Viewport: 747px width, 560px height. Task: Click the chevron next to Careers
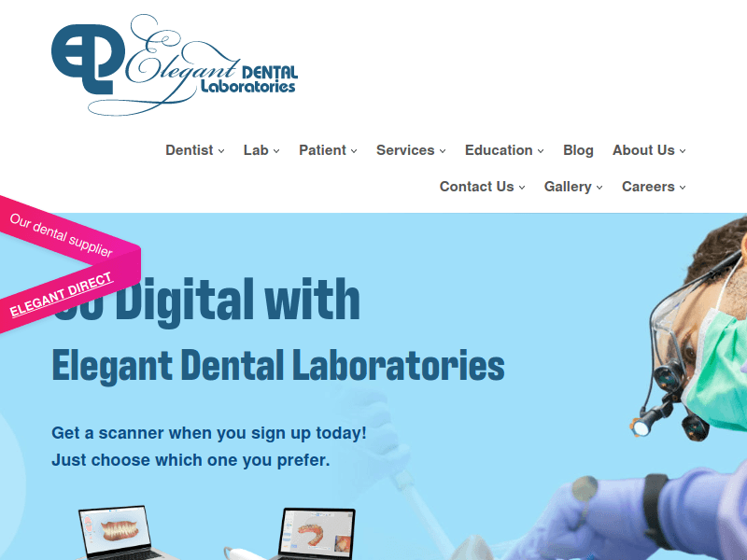click(x=683, y=188)
